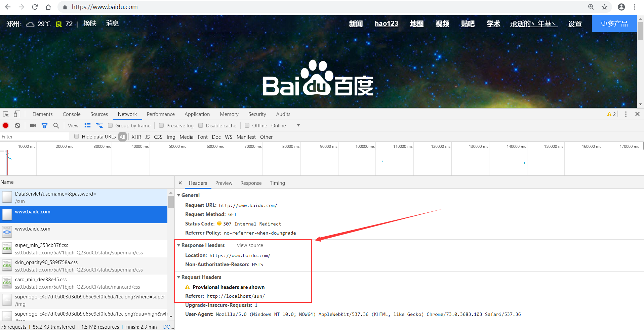This screenshot has height=330, width=644.
Task: Open the user profile avatar icon
Action: point(621,7)
